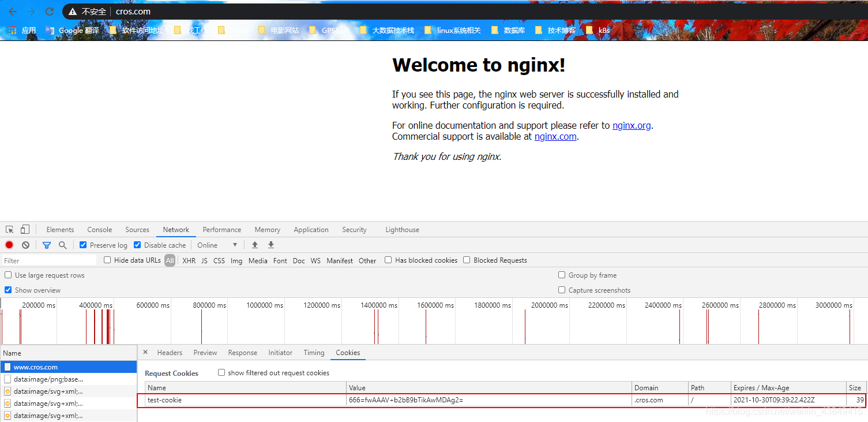
Task: Check Use large request rows
Action: pos(8,275)
